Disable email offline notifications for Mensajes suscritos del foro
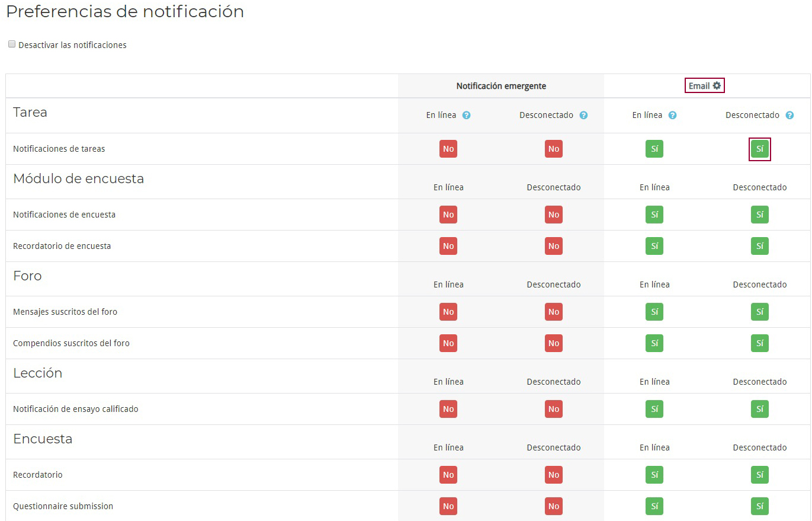 pyautogui.click(x=760, y=312)
